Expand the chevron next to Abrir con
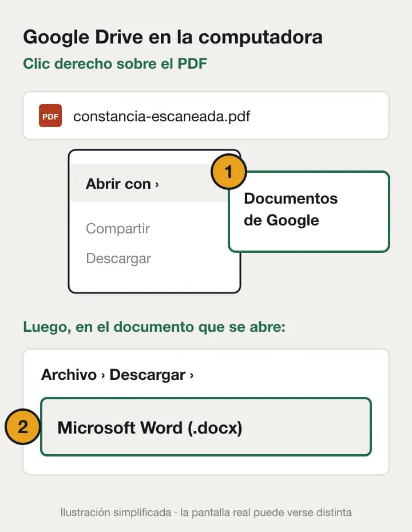 tap(157, 185)
